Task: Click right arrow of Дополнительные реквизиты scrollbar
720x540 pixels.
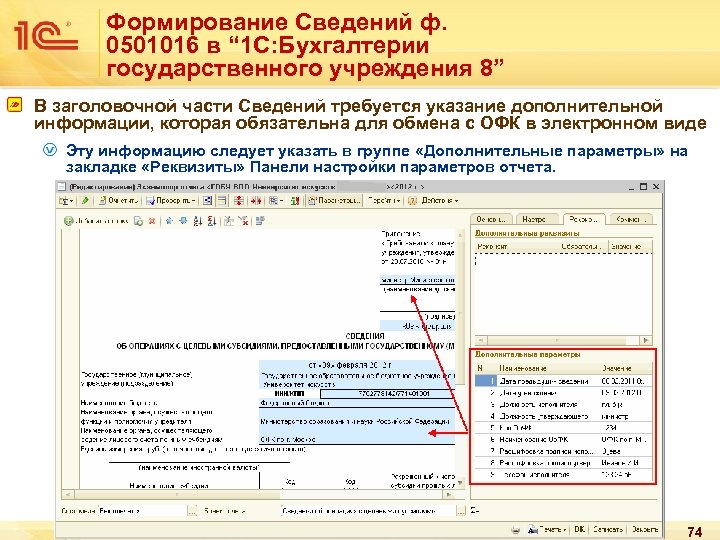Action: 646,340
